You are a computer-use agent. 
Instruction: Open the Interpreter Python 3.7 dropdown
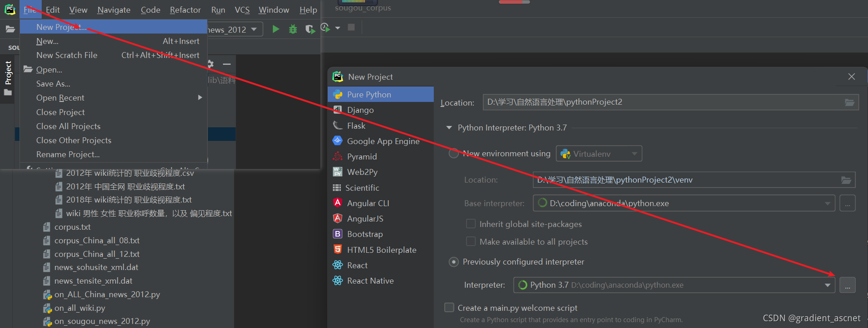(674, 285)
